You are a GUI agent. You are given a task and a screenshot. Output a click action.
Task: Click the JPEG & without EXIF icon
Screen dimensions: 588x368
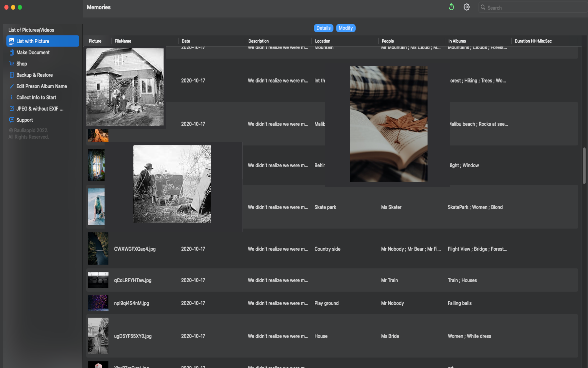pos(11,109)
